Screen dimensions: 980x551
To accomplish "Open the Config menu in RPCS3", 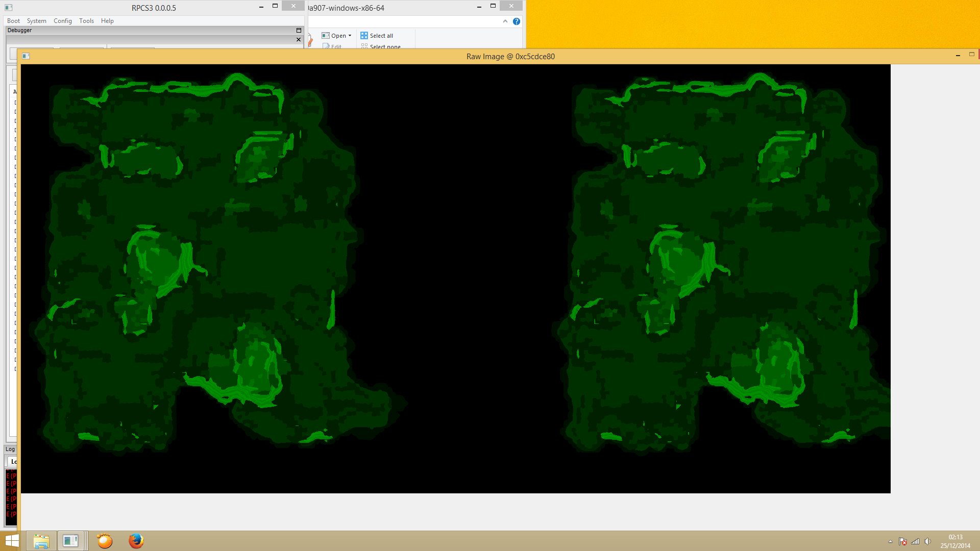I will pyautogui.click(x=63, y=21).
